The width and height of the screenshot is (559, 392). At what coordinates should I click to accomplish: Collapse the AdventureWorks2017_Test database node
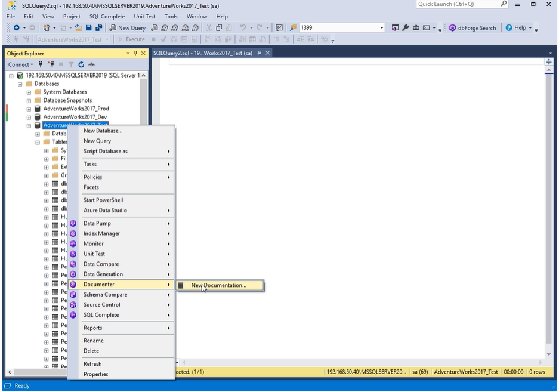[29, 125]
